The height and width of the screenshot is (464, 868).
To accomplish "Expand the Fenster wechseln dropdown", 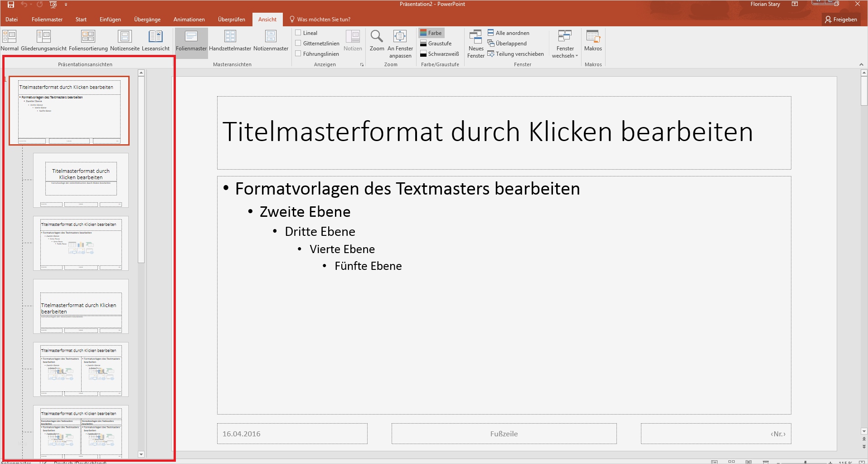I will click(x=565, y=44).
